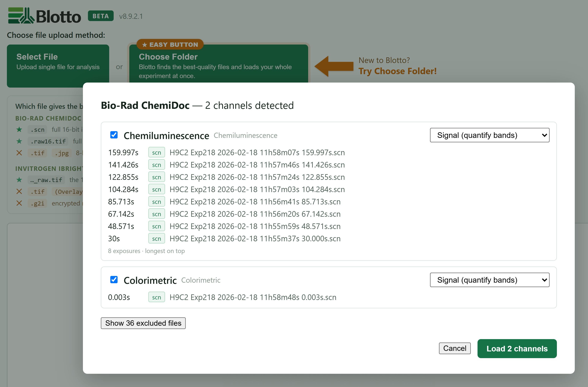588x387 pixels.
Task: Click the scn badge for 141.426s exposure
Action: tap(156, 165)
